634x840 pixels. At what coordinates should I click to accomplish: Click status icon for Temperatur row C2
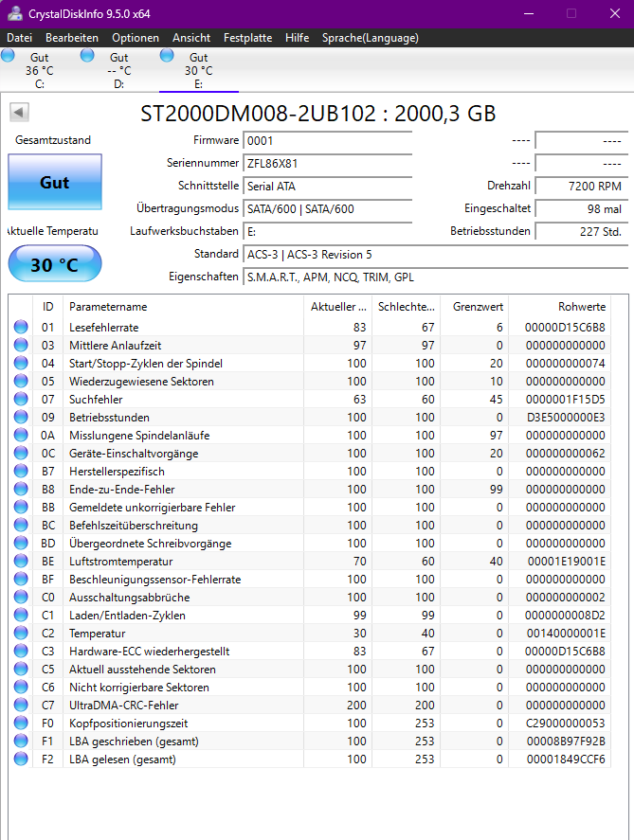coord(21,633)
